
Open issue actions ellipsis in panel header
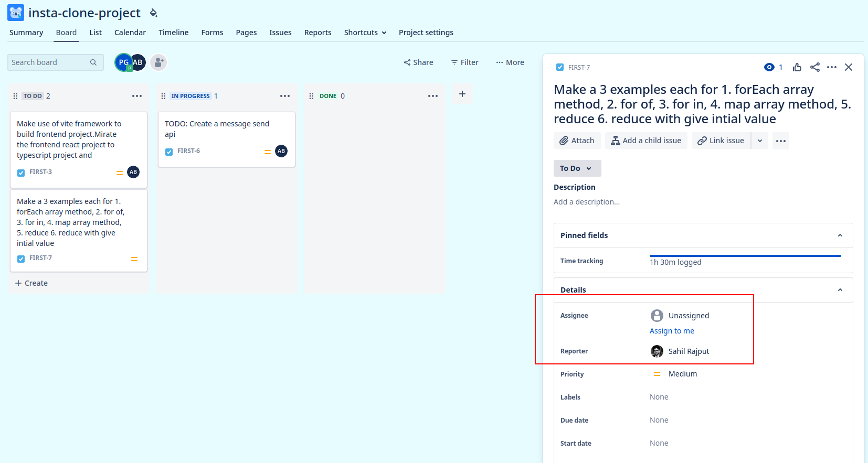(x=832, y=67)
